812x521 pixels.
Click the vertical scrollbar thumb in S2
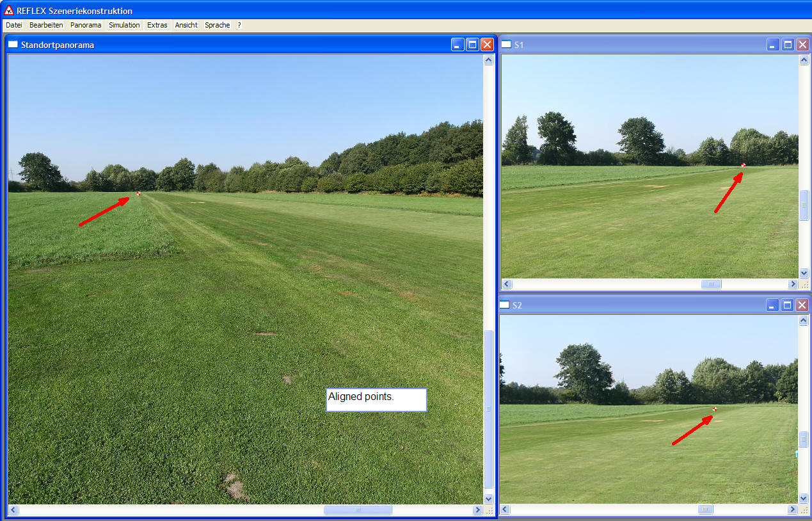(x=804, y=440)
